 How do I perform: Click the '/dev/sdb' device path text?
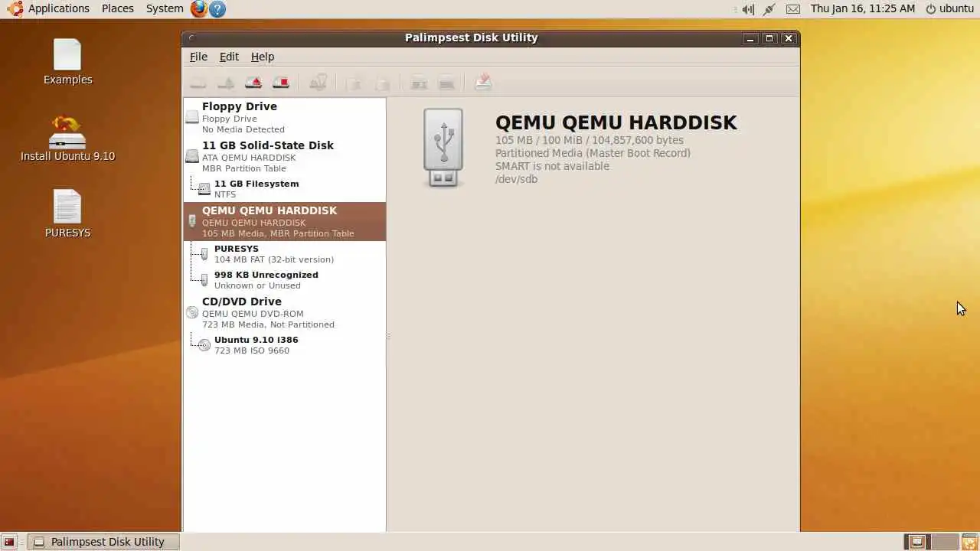516,179
